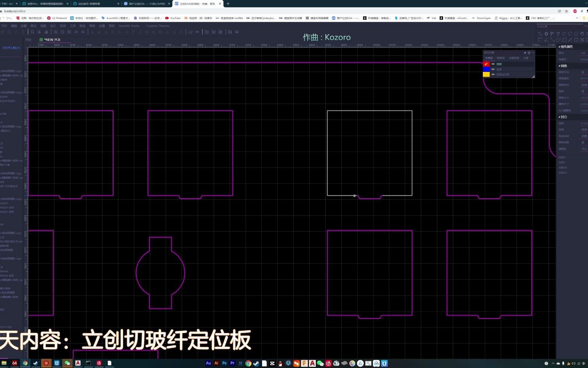Screen dimensions: 588x368
Task: Edit the 网格大小 value field
Action: point(584,98)
